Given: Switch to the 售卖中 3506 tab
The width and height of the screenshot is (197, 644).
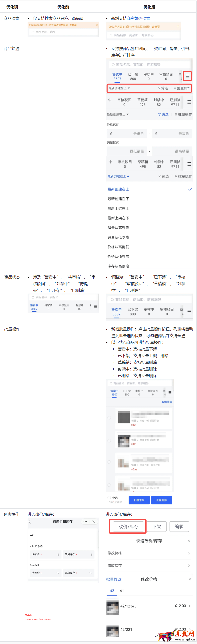Looking at the screenshot, I should click(34, 307).
